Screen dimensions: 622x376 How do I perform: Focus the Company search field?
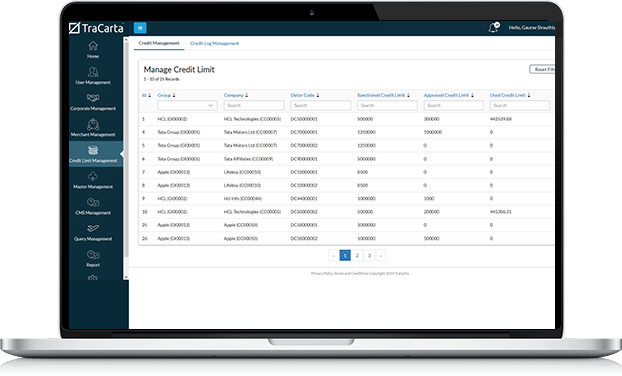254,106
